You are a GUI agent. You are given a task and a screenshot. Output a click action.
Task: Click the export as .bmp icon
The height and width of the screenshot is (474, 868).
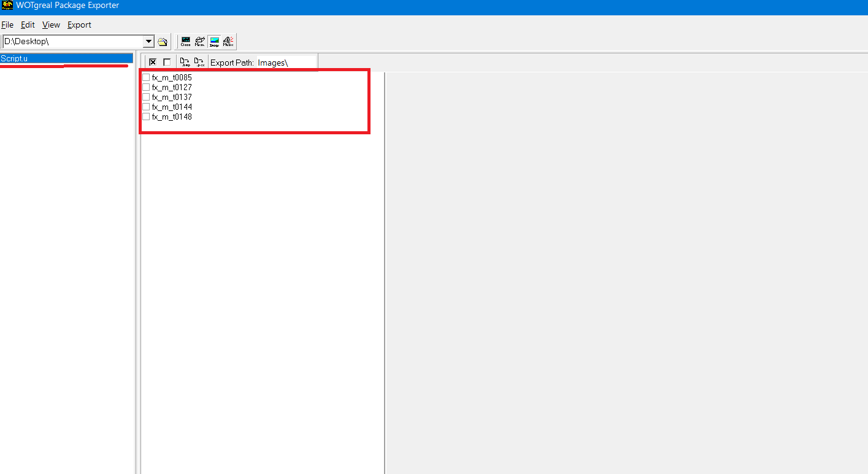coord(185,62)
